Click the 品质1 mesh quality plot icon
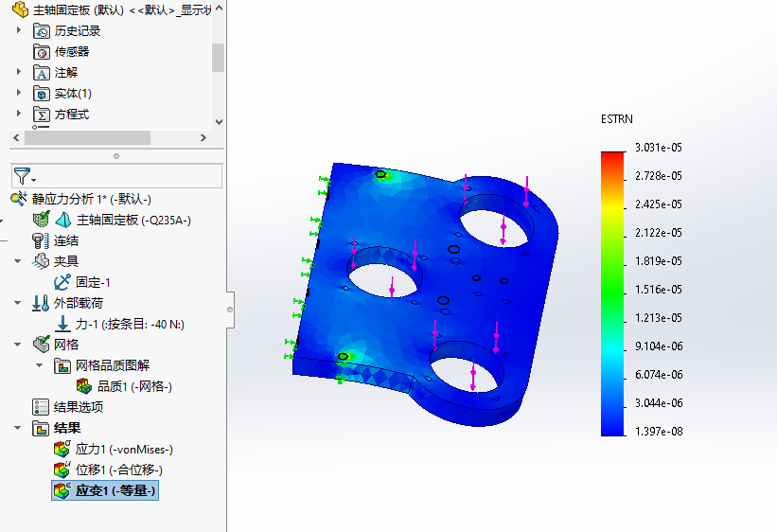The height and width of the screenshot is (532, 777). coord(83,386)
